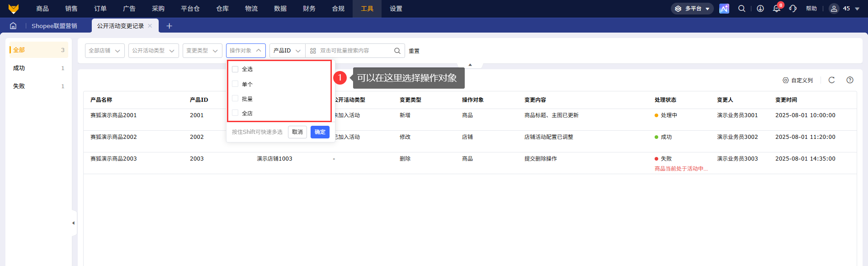Viewport: 868px width, 266px height.
Task: Open the 工具 menu
Action: click(367, 9)
